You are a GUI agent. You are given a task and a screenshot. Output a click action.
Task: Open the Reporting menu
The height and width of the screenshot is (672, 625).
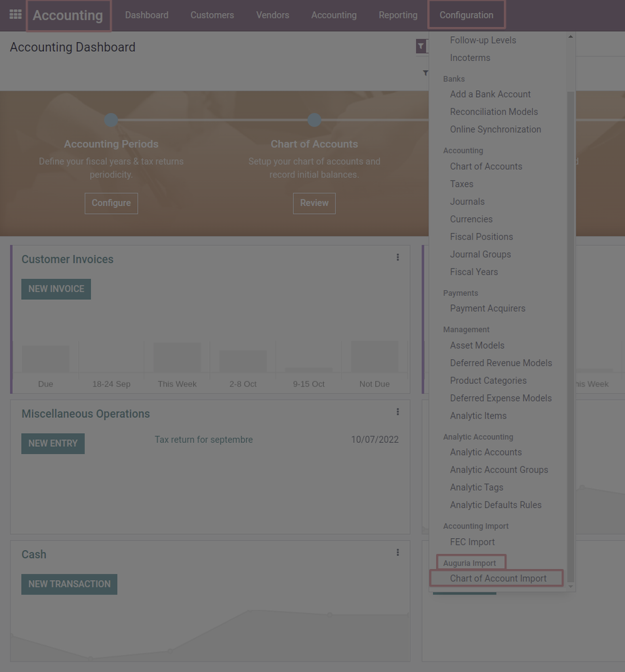398,15
